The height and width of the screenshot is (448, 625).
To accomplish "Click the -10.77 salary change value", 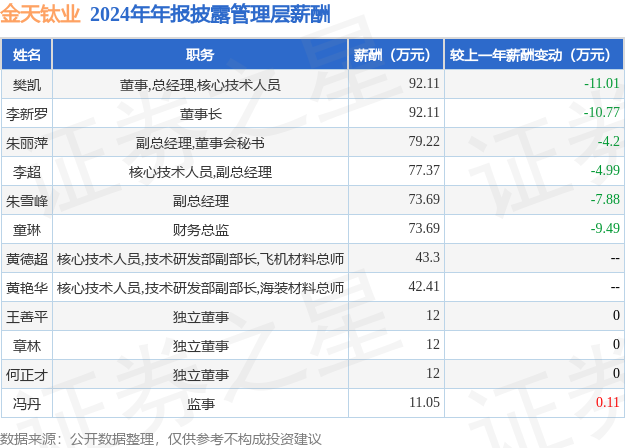I will click(x=601, y=112).
